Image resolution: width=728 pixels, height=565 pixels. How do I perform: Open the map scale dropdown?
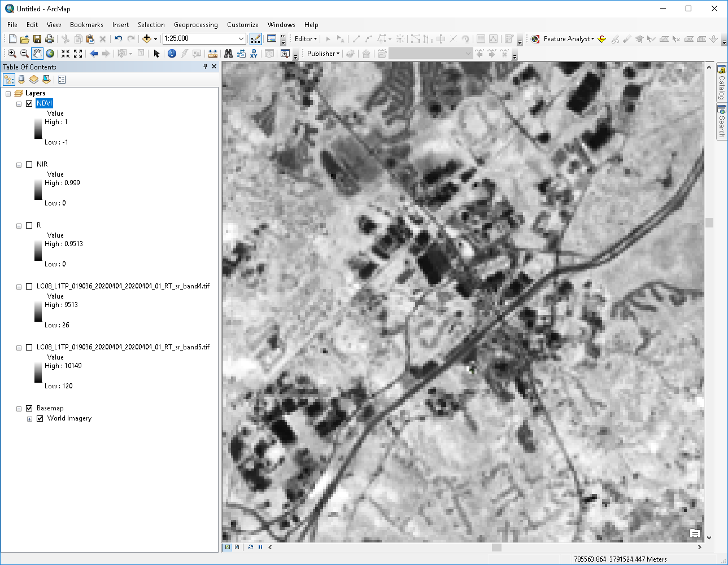(x=242, y=38)
